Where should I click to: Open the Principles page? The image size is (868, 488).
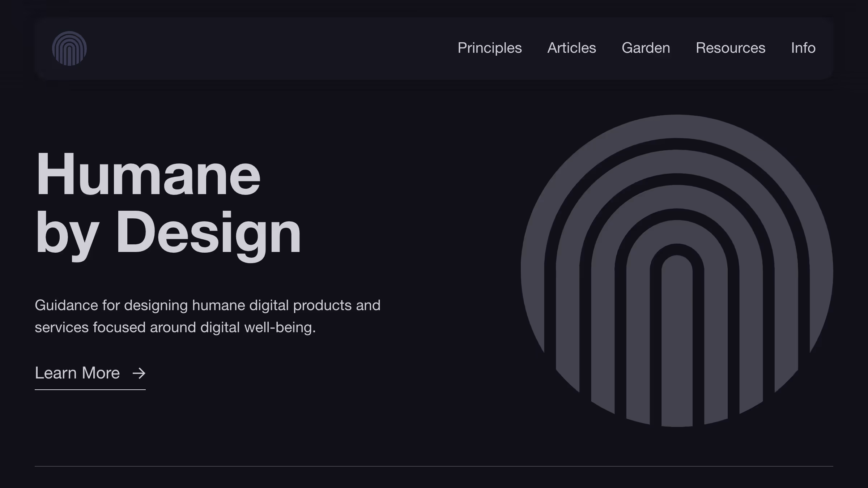click(x=490, y=48)
